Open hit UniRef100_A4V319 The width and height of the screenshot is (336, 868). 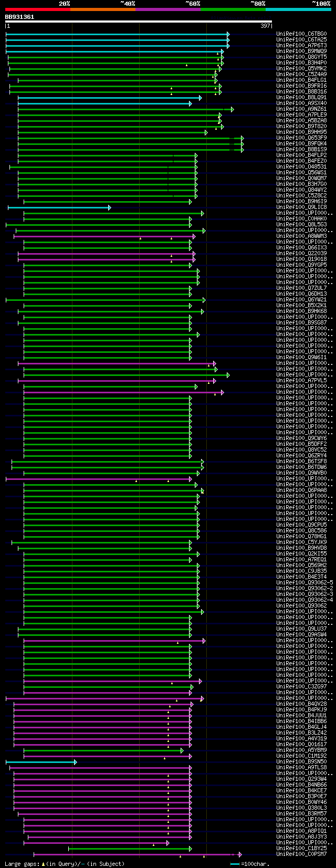tap(301, 739)
